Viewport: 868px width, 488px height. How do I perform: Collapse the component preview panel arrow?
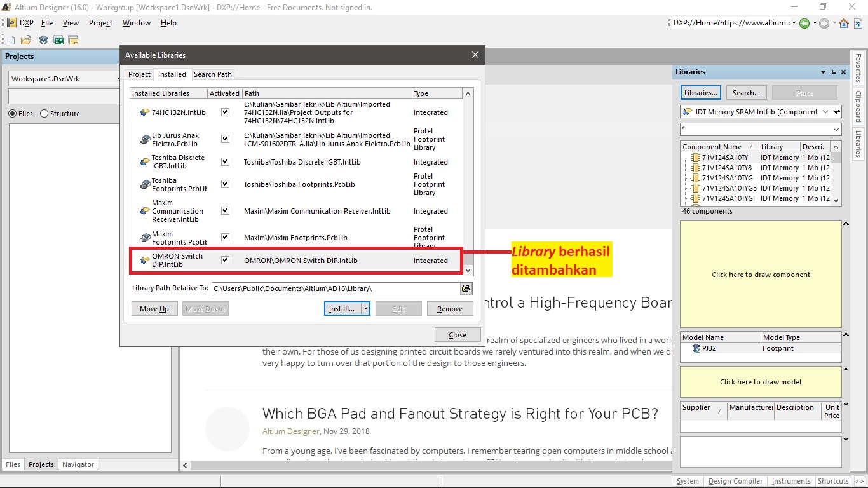click(846, 224)
